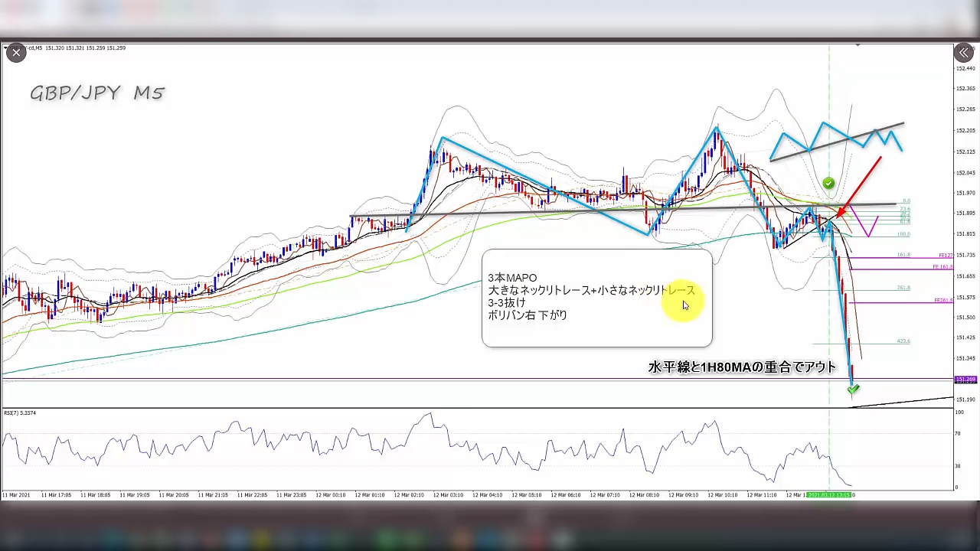Click the 水平線と1H80MA annotation text
This screenshot has width=980, height=551.
pos(742,367)
